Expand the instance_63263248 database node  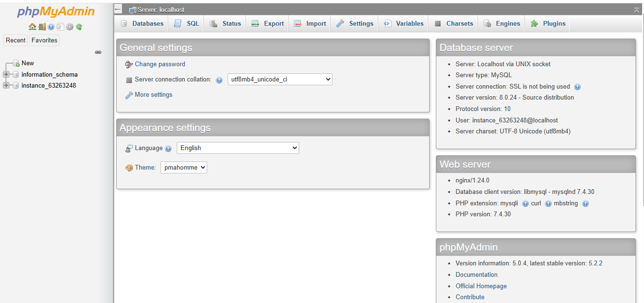pyautogui.click(x=6, y=85)
